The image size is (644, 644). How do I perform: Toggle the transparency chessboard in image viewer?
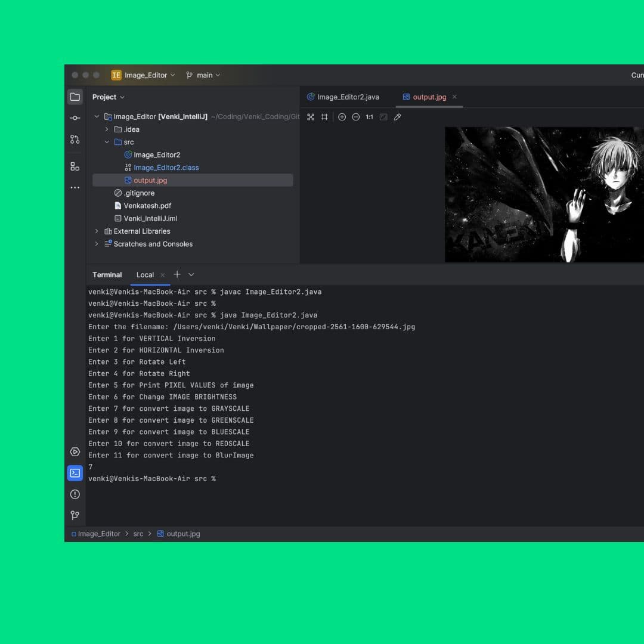[311, 117]
